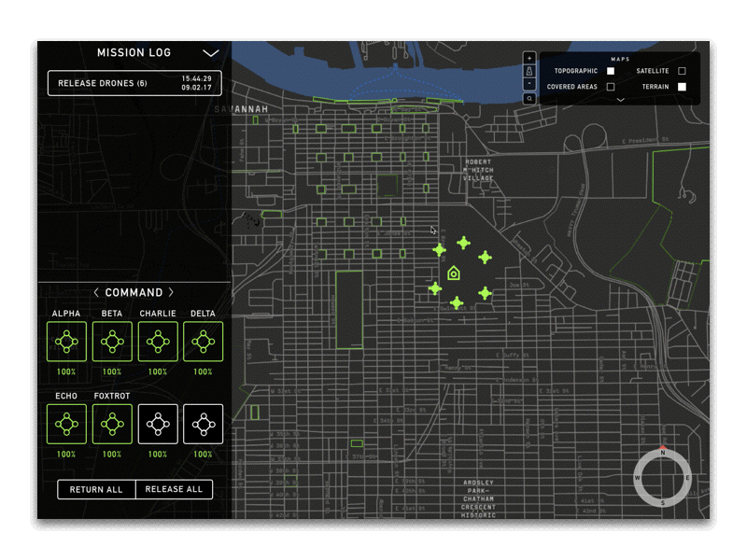Click the MISSION LOG header title
The image size is (747, 560).
point(134,53)
